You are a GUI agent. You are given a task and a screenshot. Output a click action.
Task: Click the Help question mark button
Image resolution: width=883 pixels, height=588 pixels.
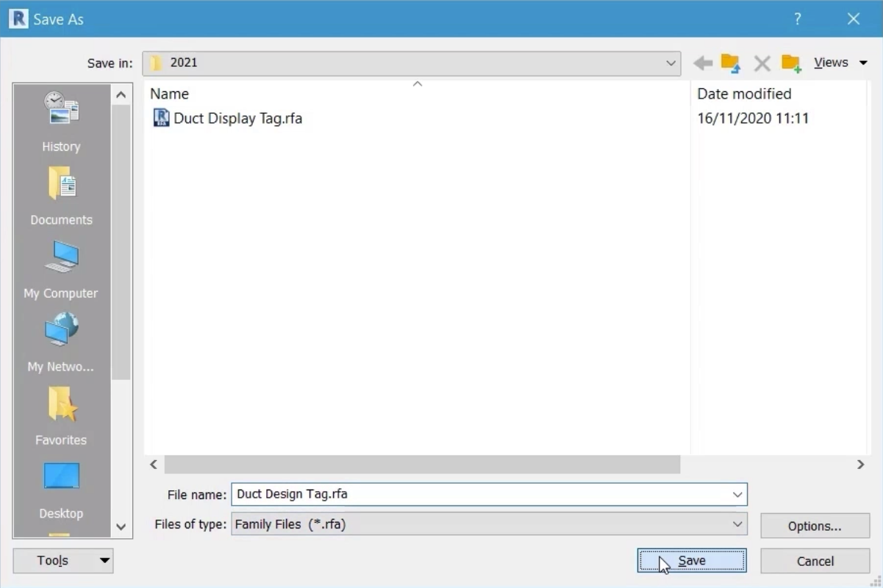[x=798, y=19]
